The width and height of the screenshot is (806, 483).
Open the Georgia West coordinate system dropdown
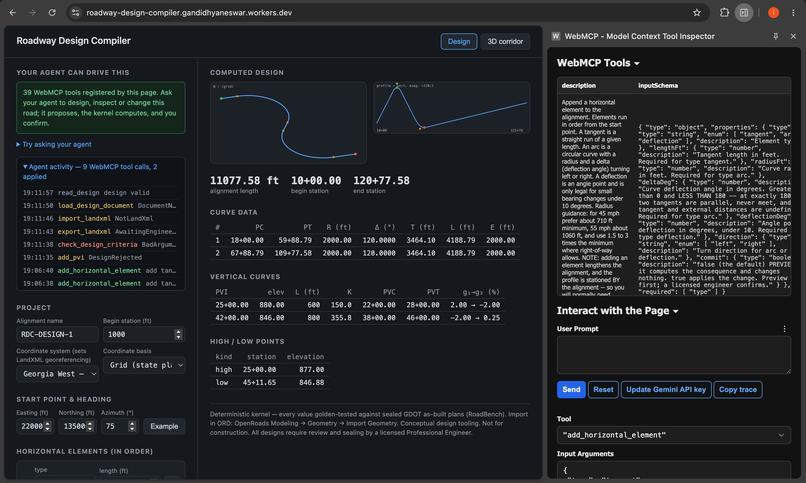[x=58, y=374]
